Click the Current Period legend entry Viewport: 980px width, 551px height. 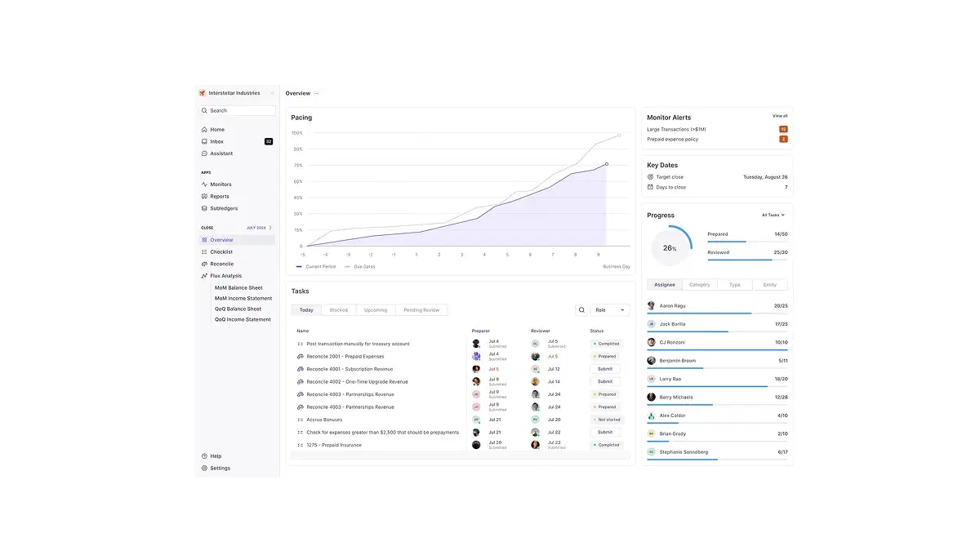(x=316, y=267)
